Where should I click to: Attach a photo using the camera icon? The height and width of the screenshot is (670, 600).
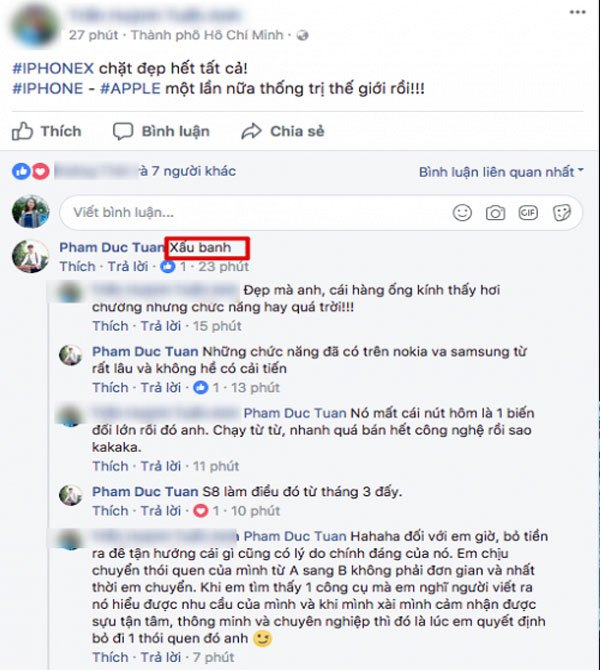(495, 213)
